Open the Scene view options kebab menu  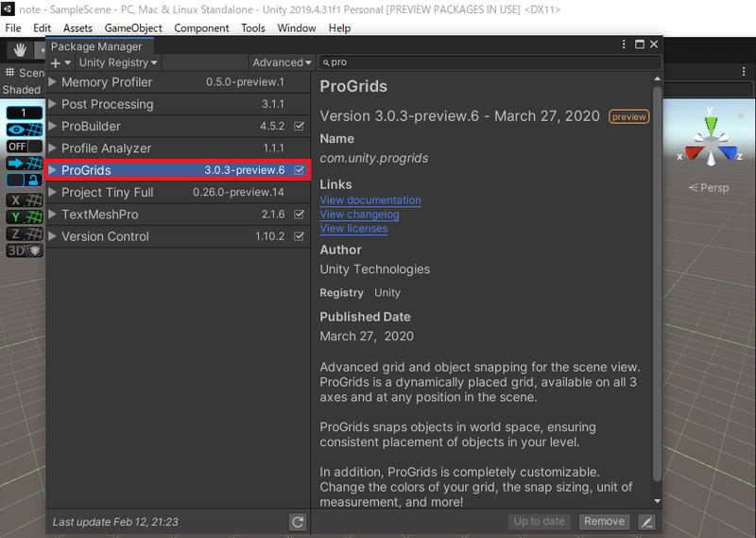point(744,72)
